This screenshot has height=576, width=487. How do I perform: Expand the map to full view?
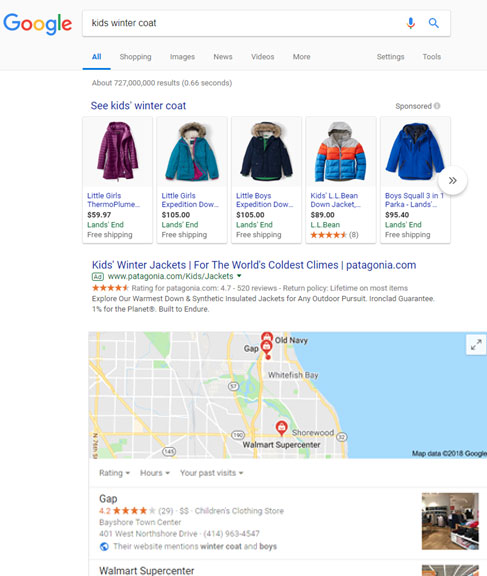476,345
